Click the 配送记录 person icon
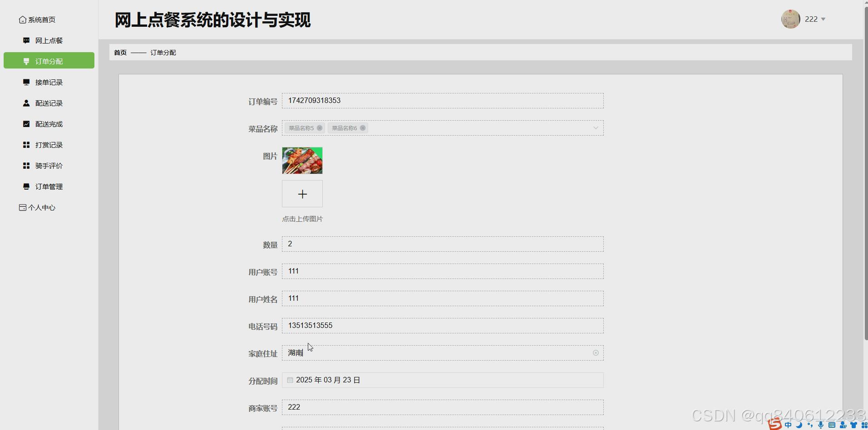The width and height of the screenshot is (868, 430). pyautogui.click(x=26, y=103)
